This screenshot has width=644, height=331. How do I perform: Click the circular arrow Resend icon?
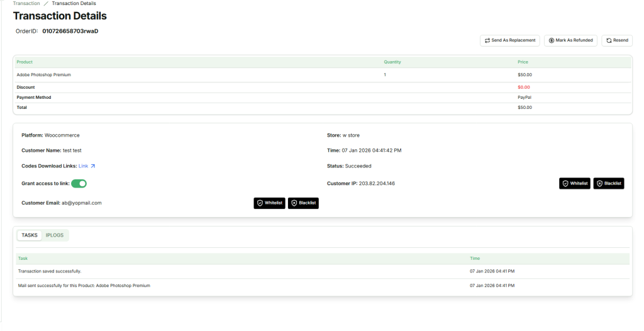point(609,40)
